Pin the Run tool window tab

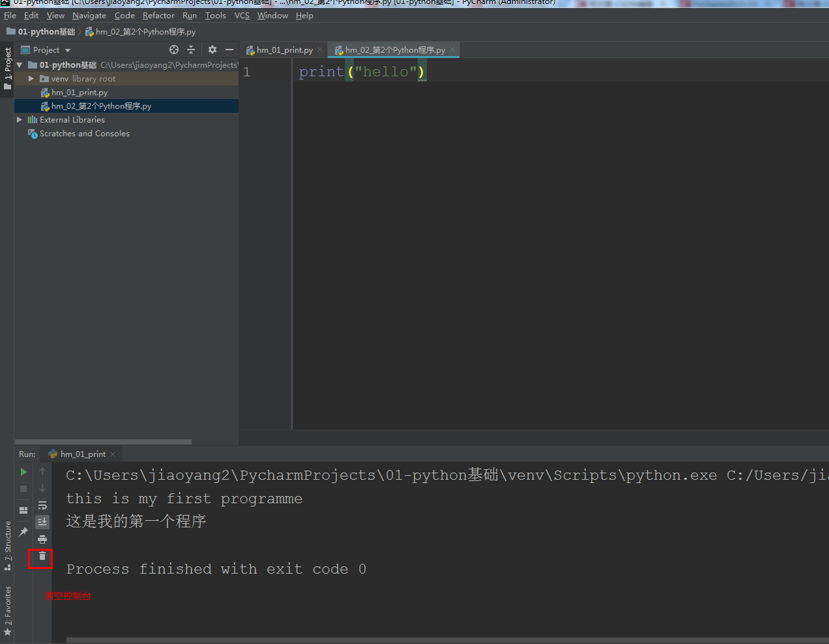pos(24,530)
